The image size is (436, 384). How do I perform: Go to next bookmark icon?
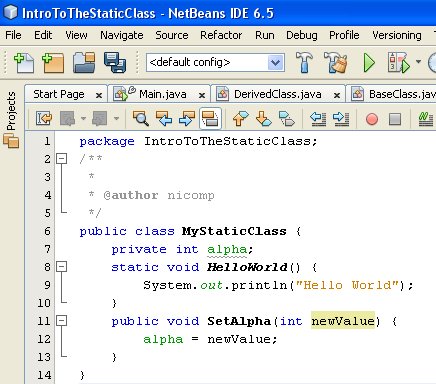click(263, 118)
